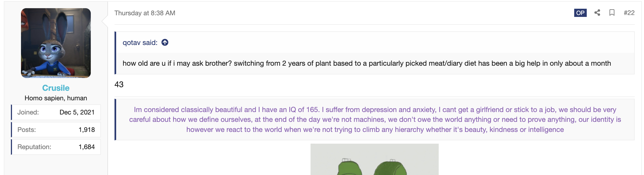Click the Reputation label
The width and height of the screenshot is (644, 175).
coord(34,147)
